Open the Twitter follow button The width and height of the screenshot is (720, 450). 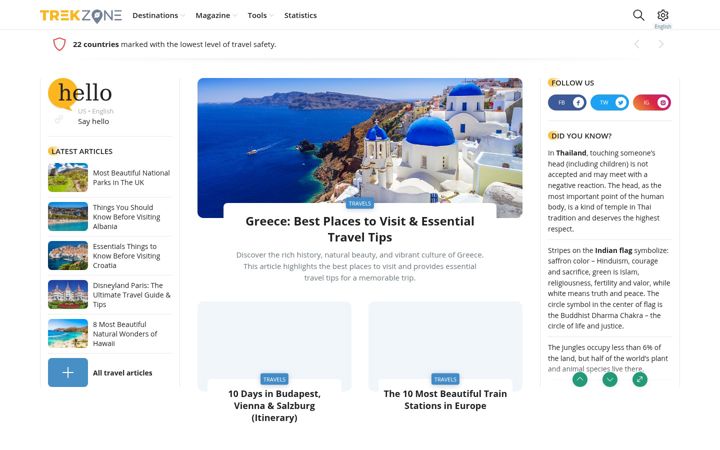[x=609, y=102]
